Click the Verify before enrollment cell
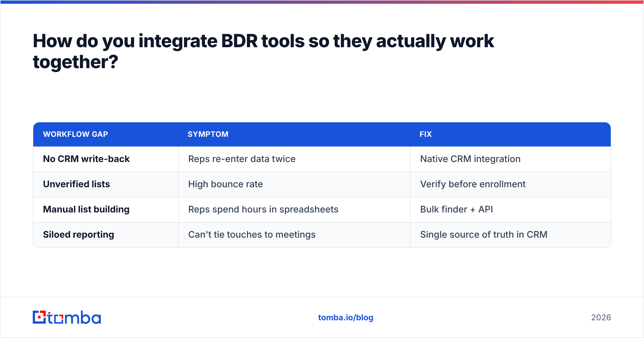The width and height of the screenshot is (644, 338). point(511,184)
